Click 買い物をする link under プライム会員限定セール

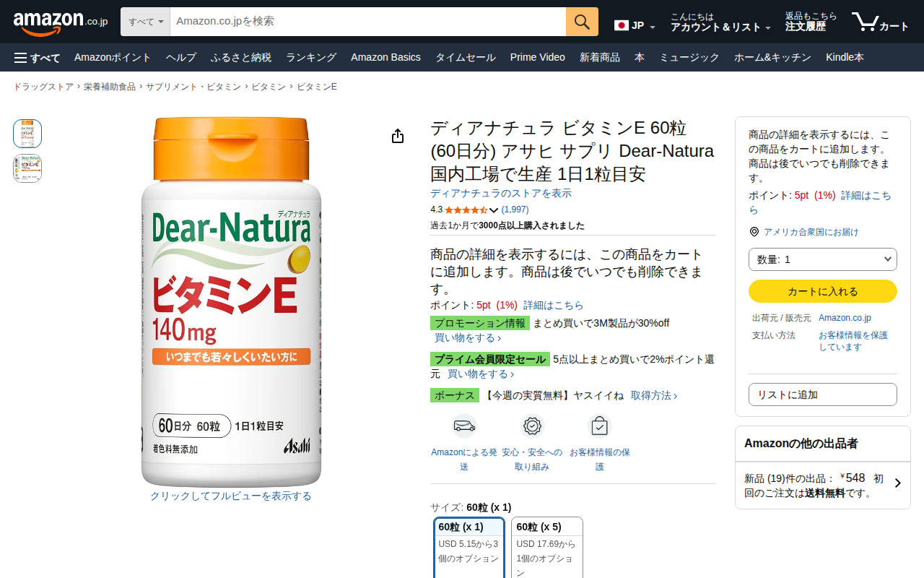click(x=481, y=374)
